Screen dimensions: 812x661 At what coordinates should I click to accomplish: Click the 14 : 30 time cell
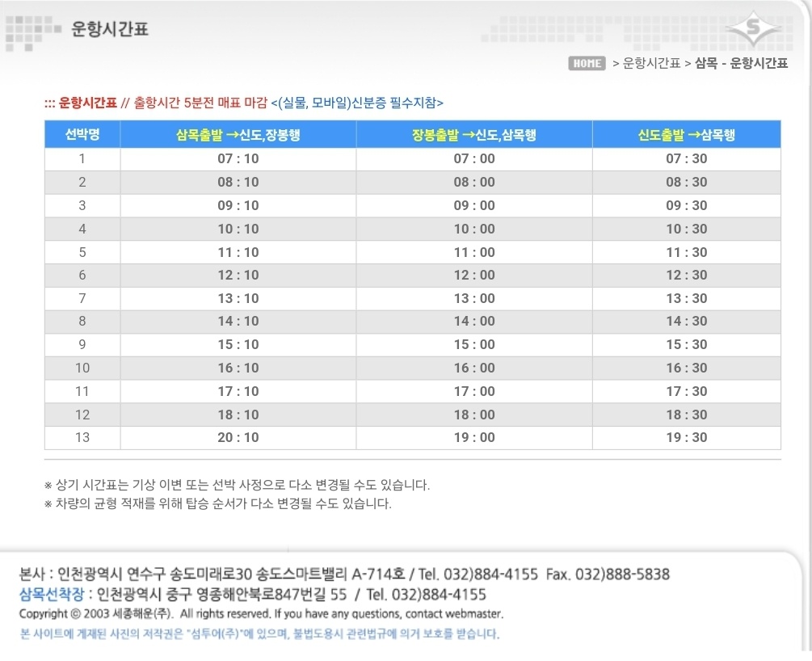[687, 321]
